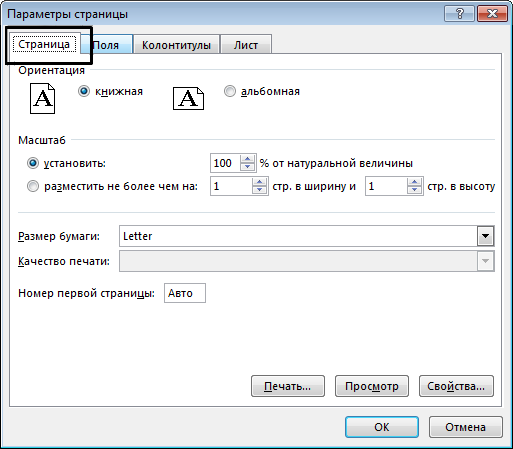Click the portrait orientation page icon
Image resolution: width=513 pixels, height=449 pixels.
tap(42, 99)
